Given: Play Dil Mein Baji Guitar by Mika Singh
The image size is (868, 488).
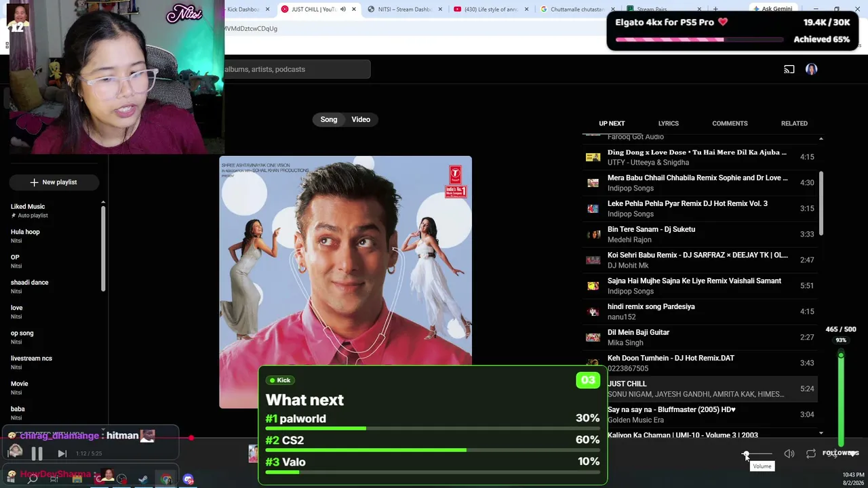Looking at the screenshot, I should tap(700, 338).
